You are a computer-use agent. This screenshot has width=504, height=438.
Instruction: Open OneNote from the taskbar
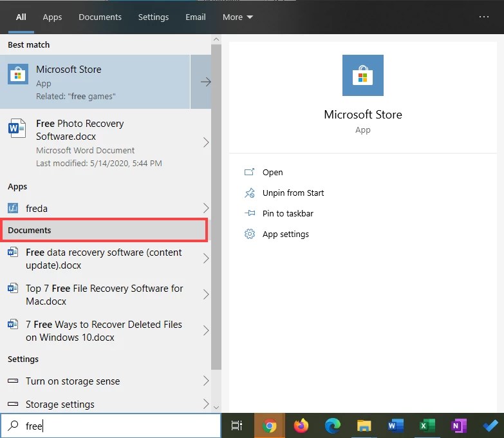459,426
